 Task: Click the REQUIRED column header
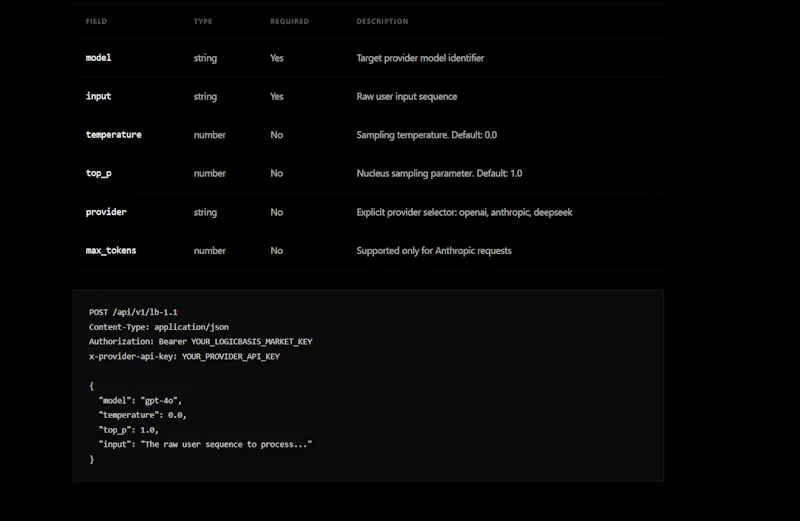[x=290, y=21]
